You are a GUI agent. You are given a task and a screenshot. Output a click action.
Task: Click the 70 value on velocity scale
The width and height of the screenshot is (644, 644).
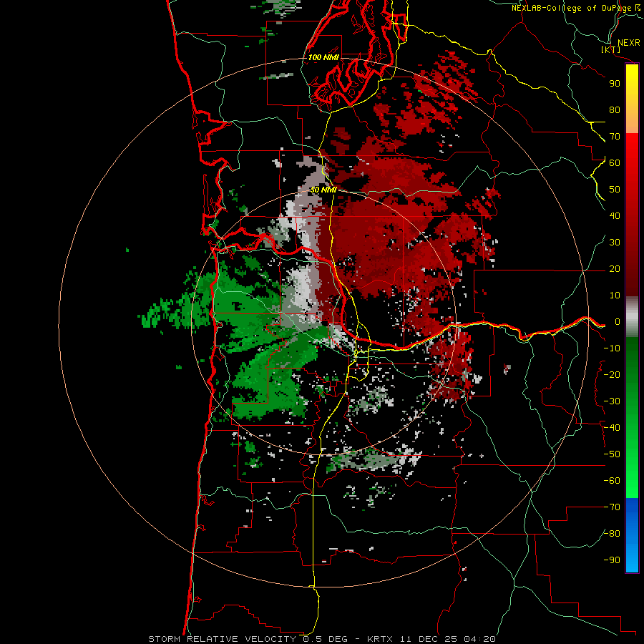point(615,137)
